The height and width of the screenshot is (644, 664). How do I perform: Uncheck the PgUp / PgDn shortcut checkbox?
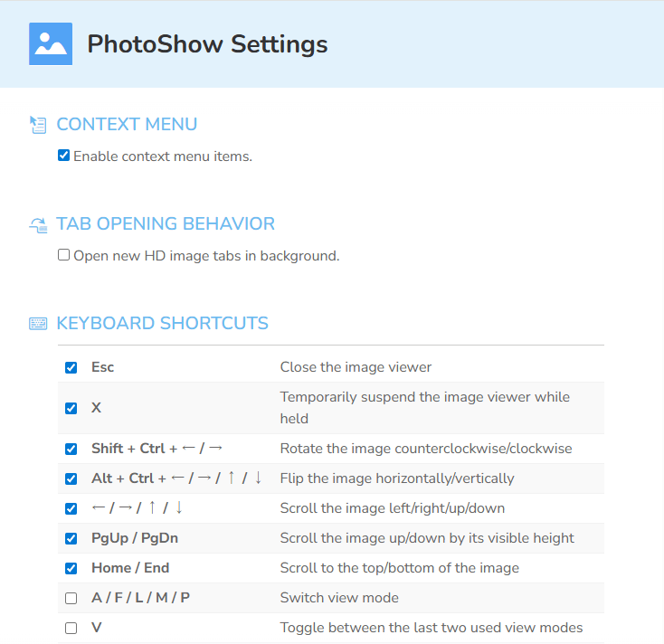71,538
